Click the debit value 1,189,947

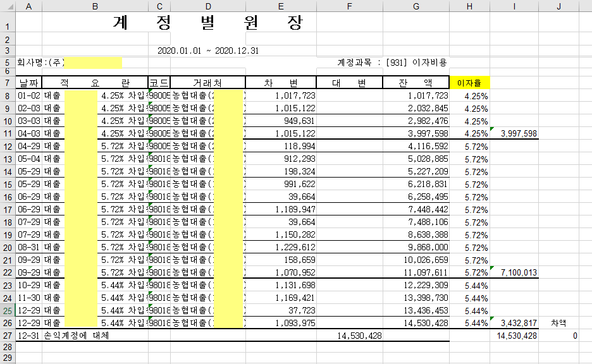pos(281,209)
